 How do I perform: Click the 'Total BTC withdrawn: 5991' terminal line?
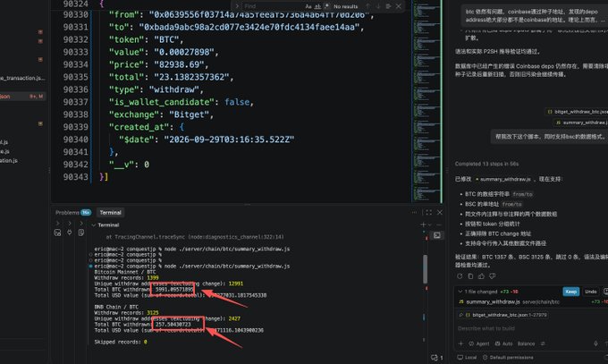[x=144, y=290]
